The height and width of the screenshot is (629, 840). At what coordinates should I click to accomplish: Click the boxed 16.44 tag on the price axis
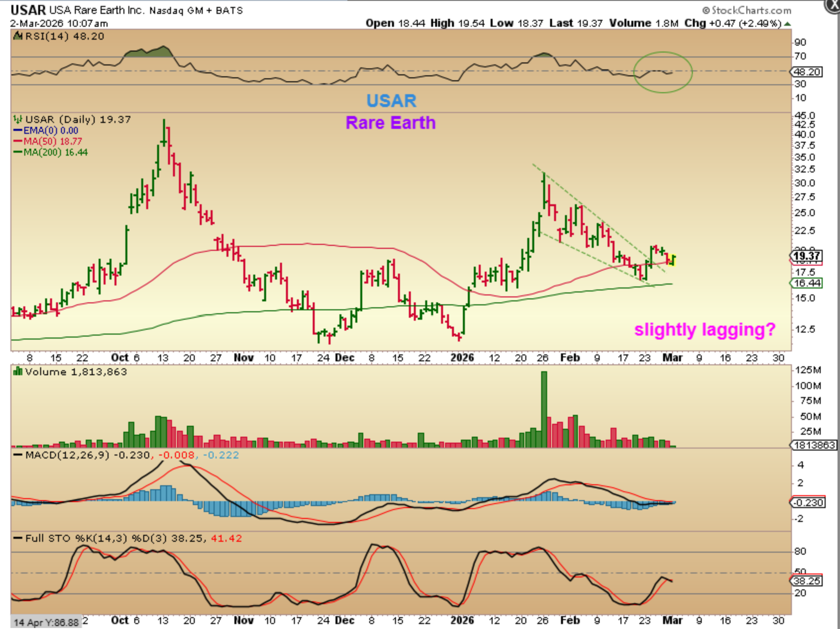pos(807,283)
